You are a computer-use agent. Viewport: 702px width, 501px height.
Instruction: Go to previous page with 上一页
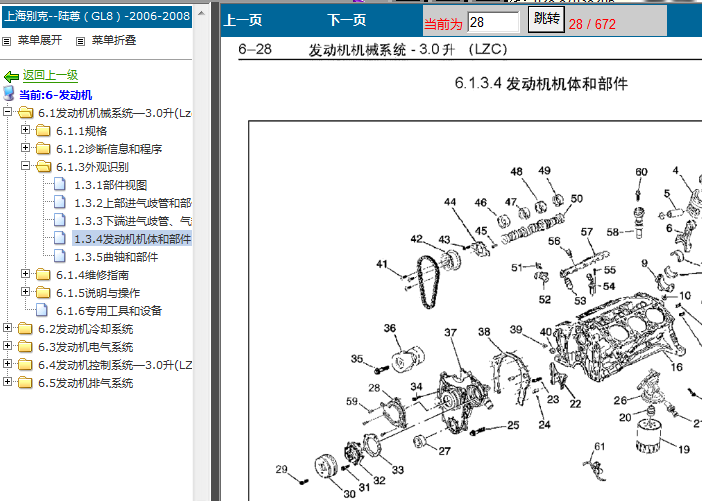coord(243,20)
